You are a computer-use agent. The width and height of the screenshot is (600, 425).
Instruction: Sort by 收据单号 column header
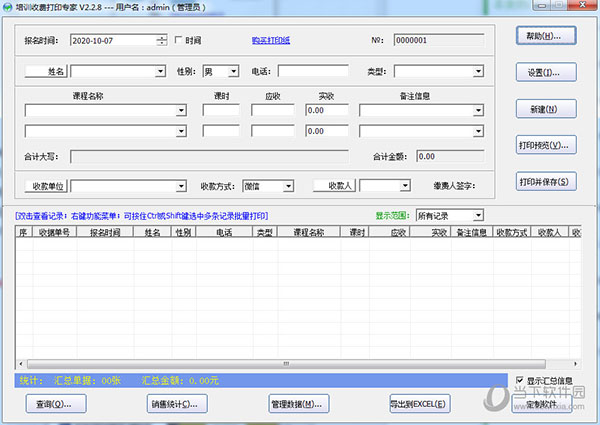pyautogui.click(x=55, y=232)
